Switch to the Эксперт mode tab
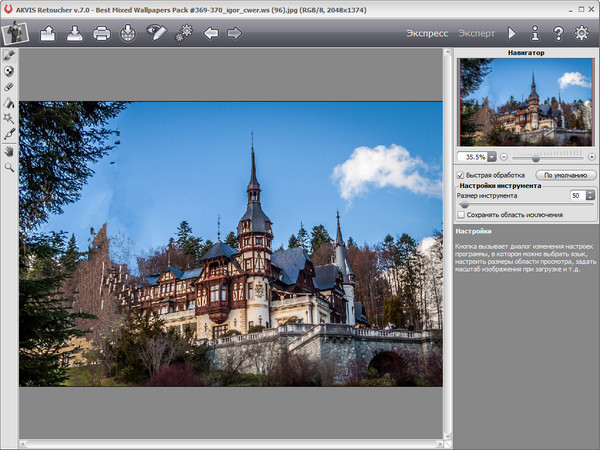This screenshot has width=600, height=450. (x=476, y=33)
